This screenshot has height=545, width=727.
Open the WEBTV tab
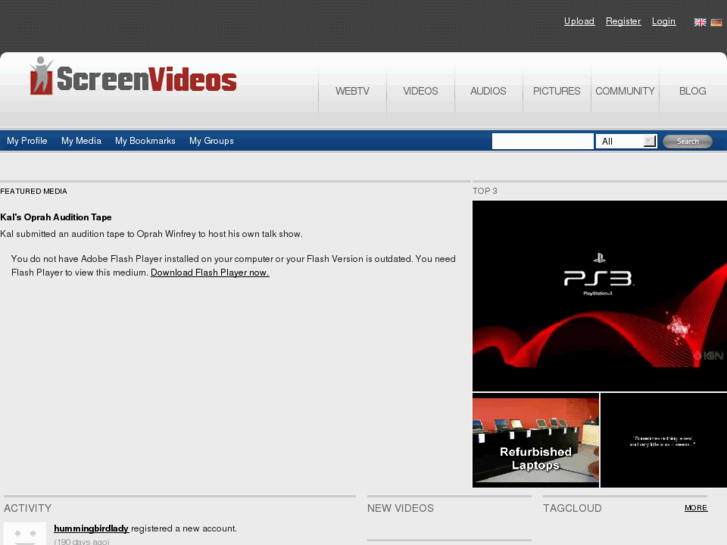tap(352, 91)
